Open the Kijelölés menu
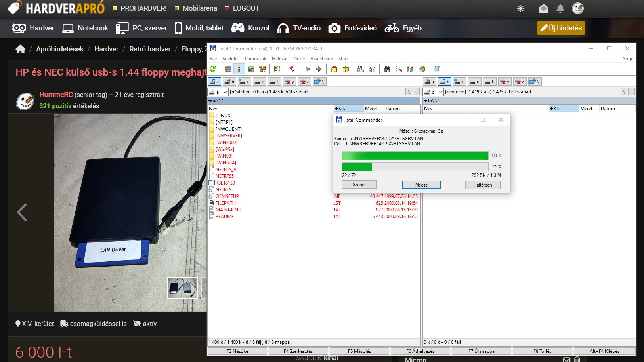644x362 pixels. point(231,59)
